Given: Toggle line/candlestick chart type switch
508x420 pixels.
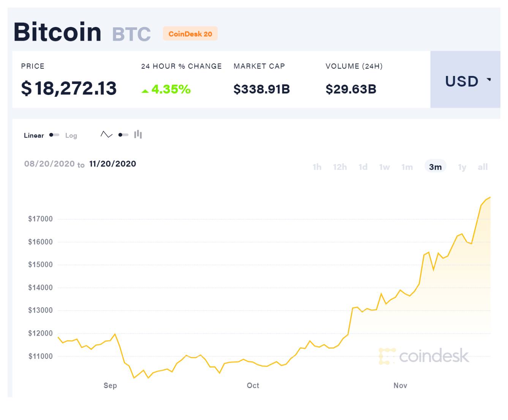Looking at the screenshot, I should 123,135.
